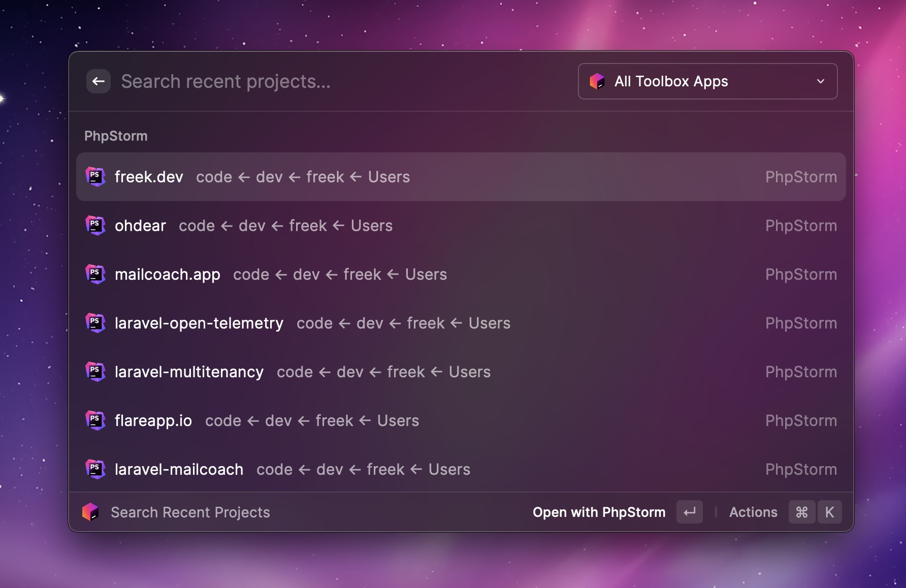906x588 pixels.
Task: Click Search Recent Projects in the footer
Action: click(190, 512)
